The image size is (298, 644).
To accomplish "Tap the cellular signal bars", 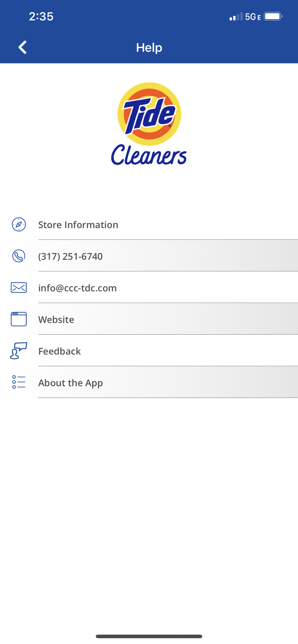I will 236,17.
